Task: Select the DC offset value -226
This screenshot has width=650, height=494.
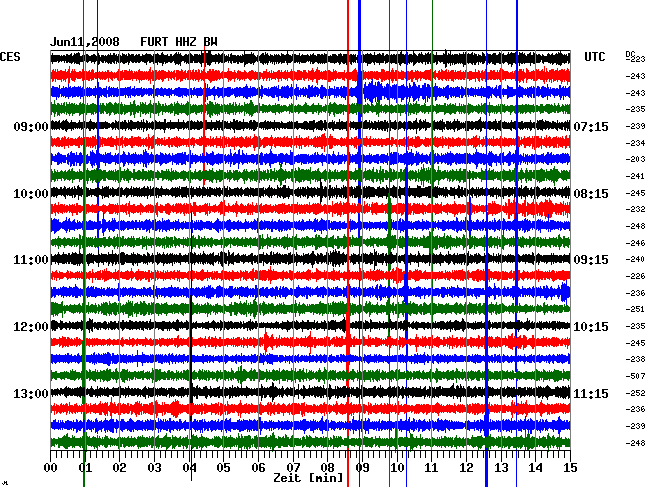Action: coord(635,276)
